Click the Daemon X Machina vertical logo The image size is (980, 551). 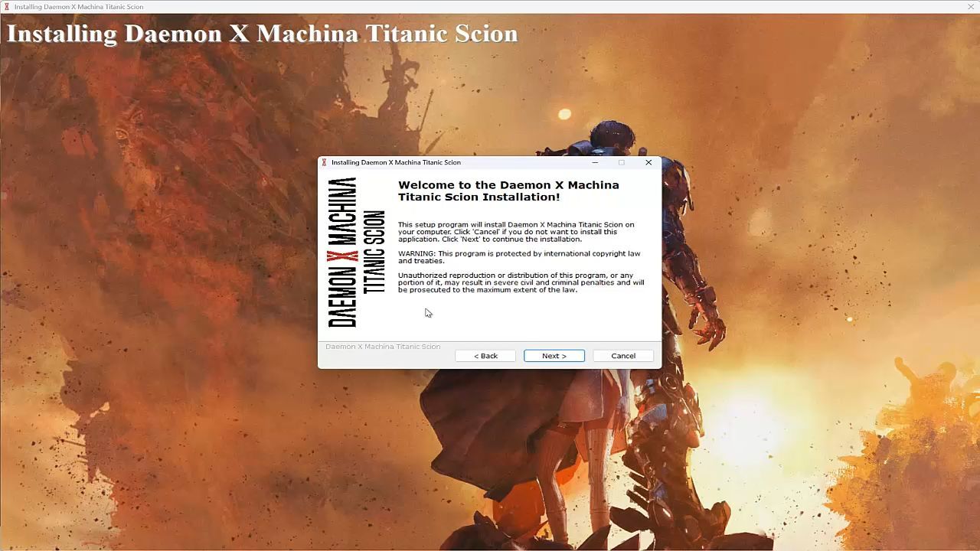(x=356, y=253)
